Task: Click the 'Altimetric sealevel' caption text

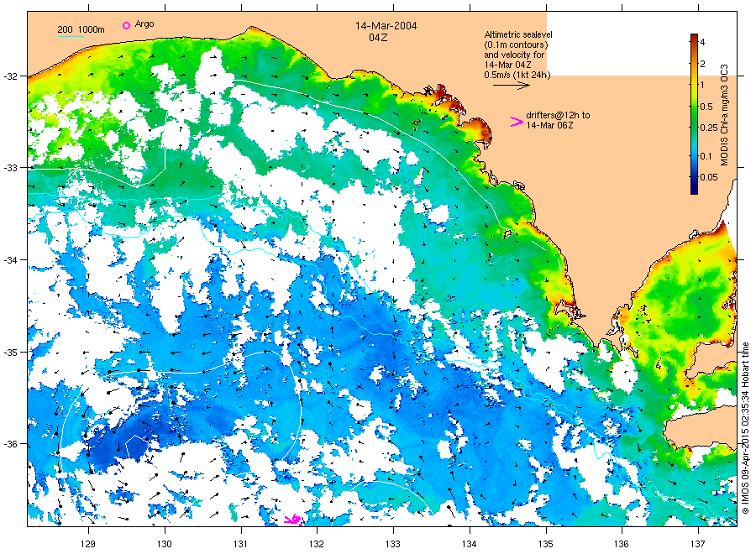Action: (517, 34)
